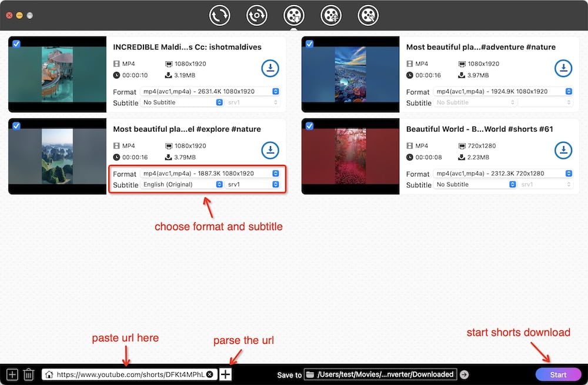Uncheck the INCREDIBLE Maldives video checkbox
This screenshot has height=385, width=588.
pos(16,44)
